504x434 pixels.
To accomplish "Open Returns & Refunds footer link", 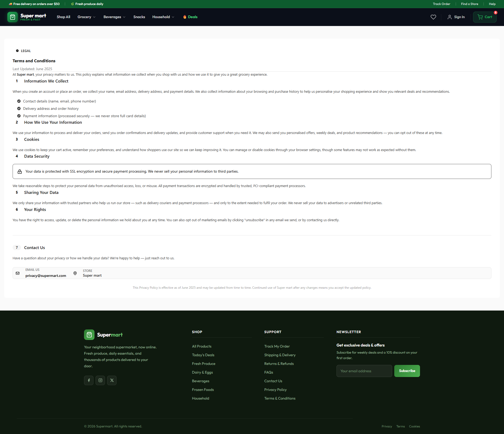I will [279, 364].
